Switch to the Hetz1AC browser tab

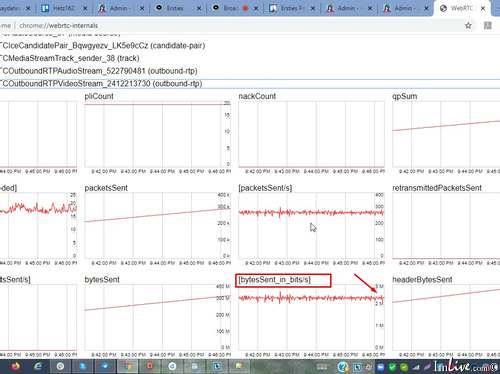coord(63,8)
